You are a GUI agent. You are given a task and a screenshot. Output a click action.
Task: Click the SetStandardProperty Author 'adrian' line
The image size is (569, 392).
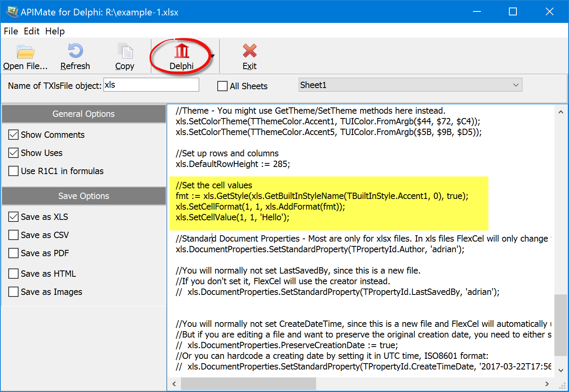(320, 249)
